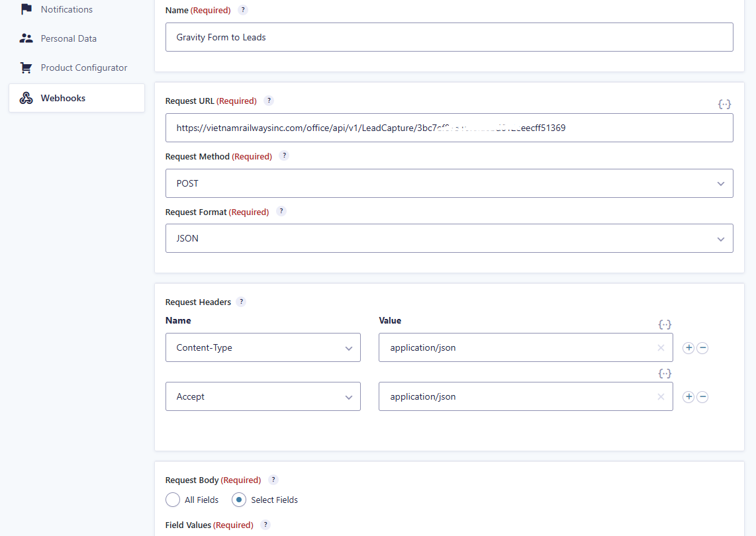The height and width of the screenshot is (536, 756).
Task: Choose the Select Fields radio option
Action: pyautogui.click(x=239, y=500)
